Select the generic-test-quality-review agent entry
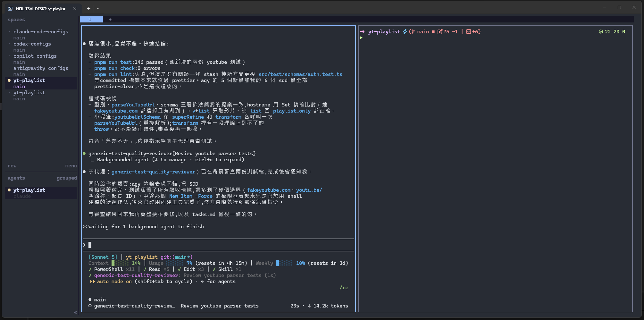This screenshot has height=320, width=644. [x=218, y=306]
